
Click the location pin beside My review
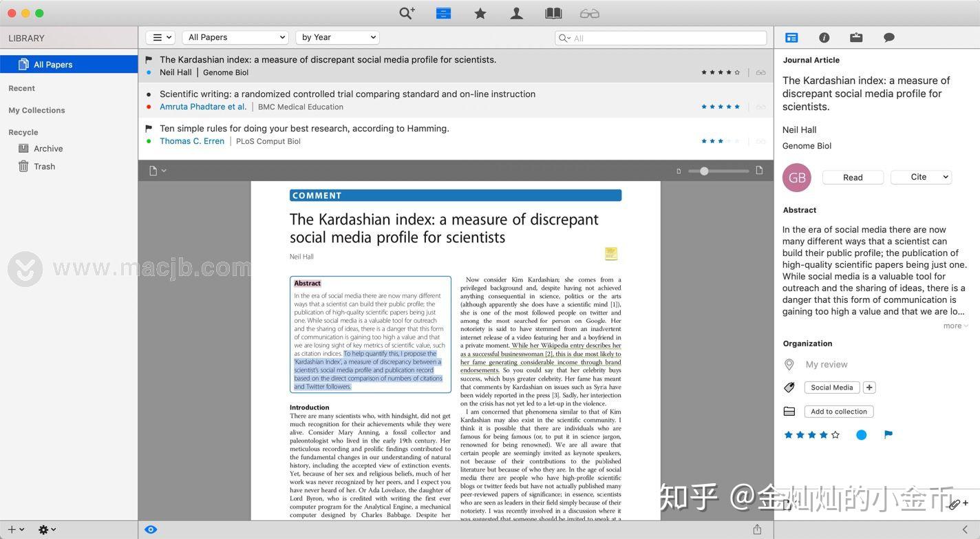click(x=789, y=364)
